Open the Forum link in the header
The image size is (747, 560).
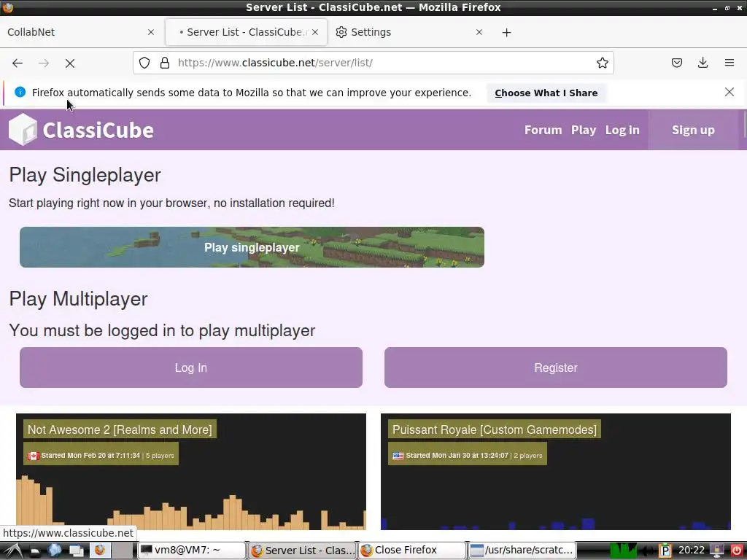543,130
